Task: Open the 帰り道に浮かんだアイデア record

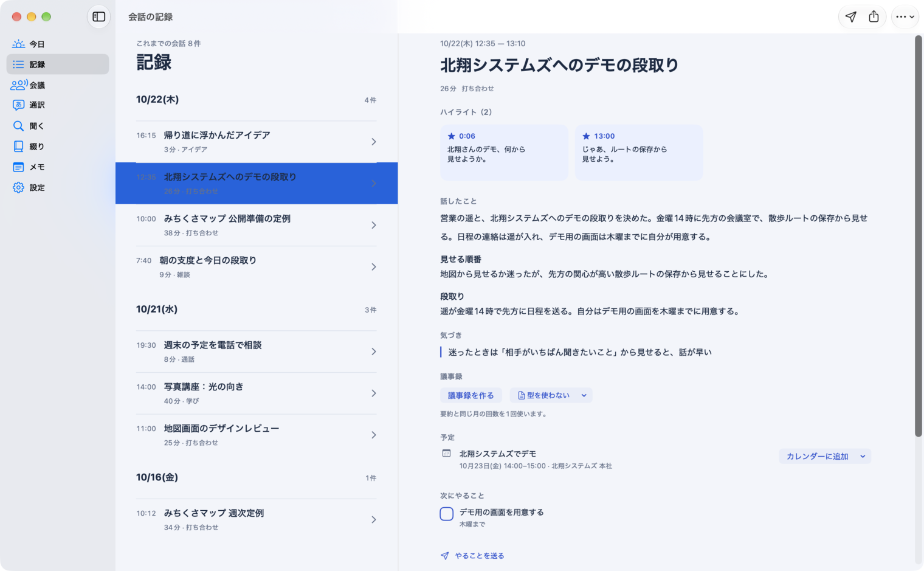Action: pyautogui.click(x=257, y=142)
